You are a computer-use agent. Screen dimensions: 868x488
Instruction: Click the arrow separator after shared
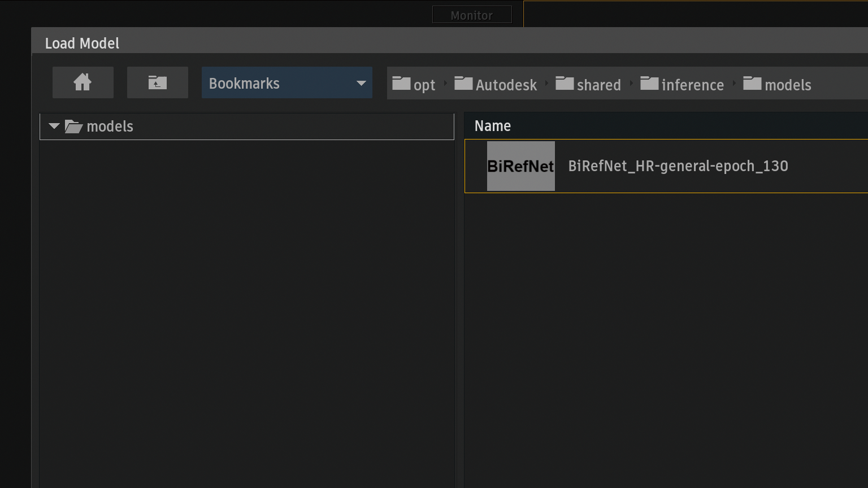(631, 84)
